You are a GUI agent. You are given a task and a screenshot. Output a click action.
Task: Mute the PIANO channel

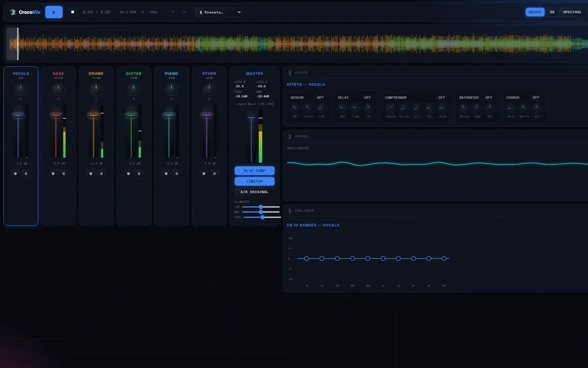(166, 174)
